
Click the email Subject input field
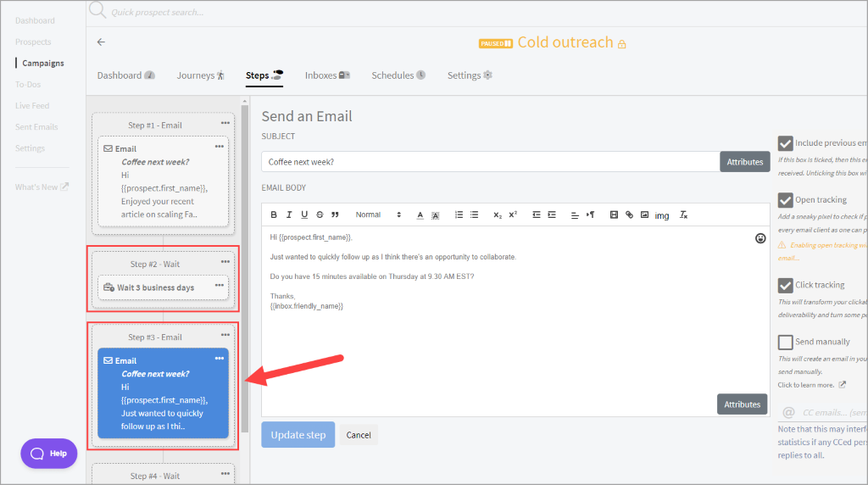tap(490, 162)
